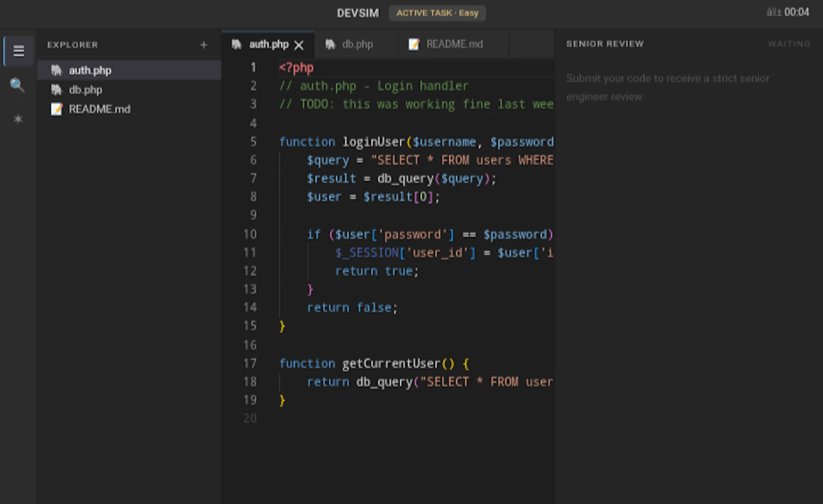Screen dimensions: 823x504
Task: Click the TODO comment on line 3
Action: 417,104
